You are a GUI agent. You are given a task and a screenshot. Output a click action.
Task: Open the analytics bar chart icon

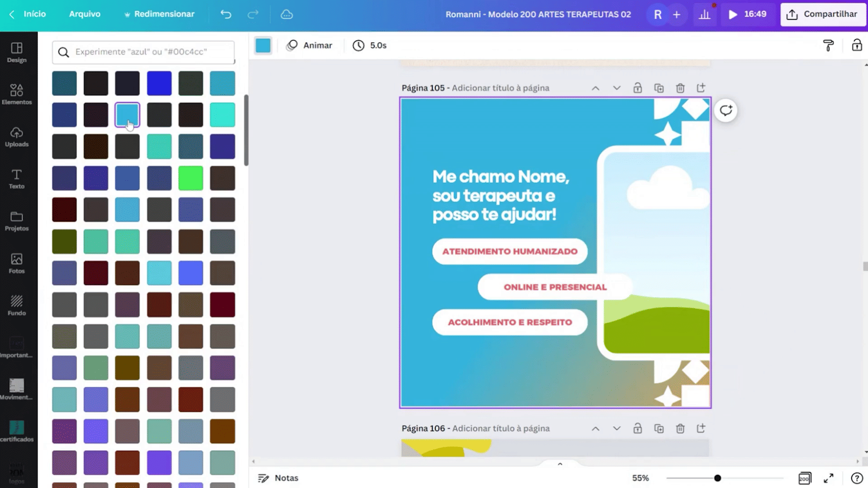point(704,14)
